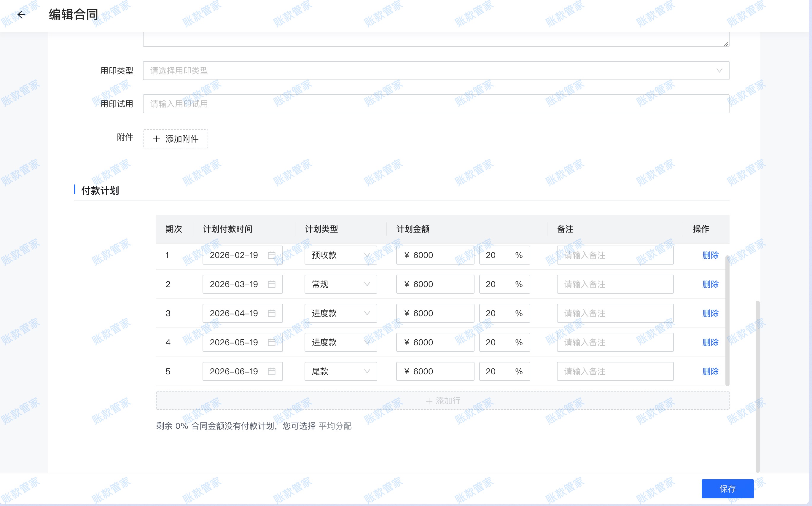Click the 保存 button
The width and height of the screenshot is (812, 506).
point(727,489)
